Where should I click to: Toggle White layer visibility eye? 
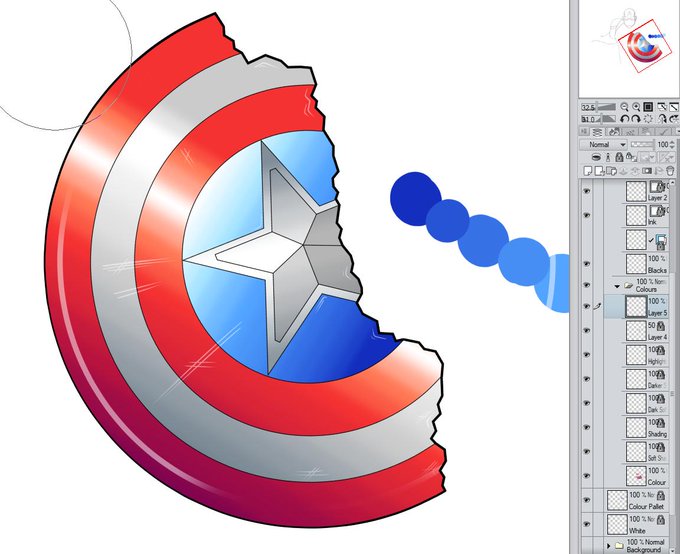coord(587,524)
